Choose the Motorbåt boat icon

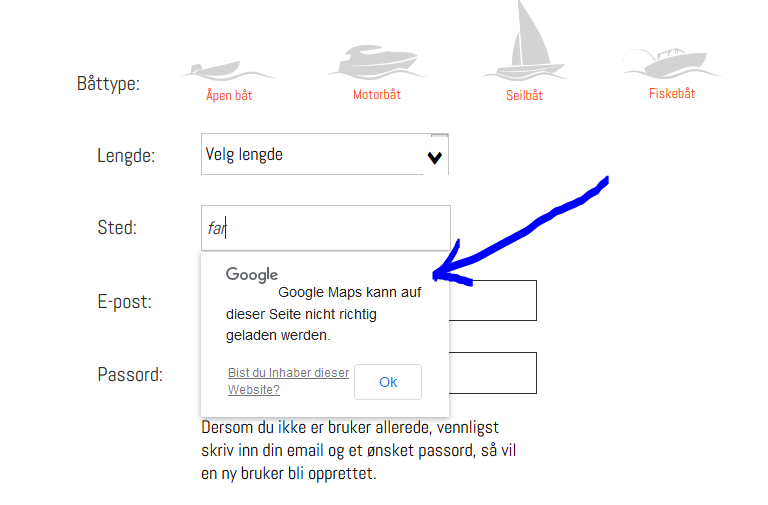click(377, 63)
